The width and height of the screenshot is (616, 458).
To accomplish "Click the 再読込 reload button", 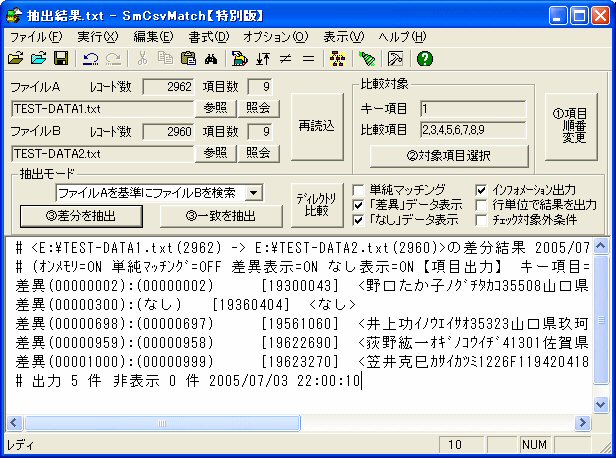I will coord(316,126).
